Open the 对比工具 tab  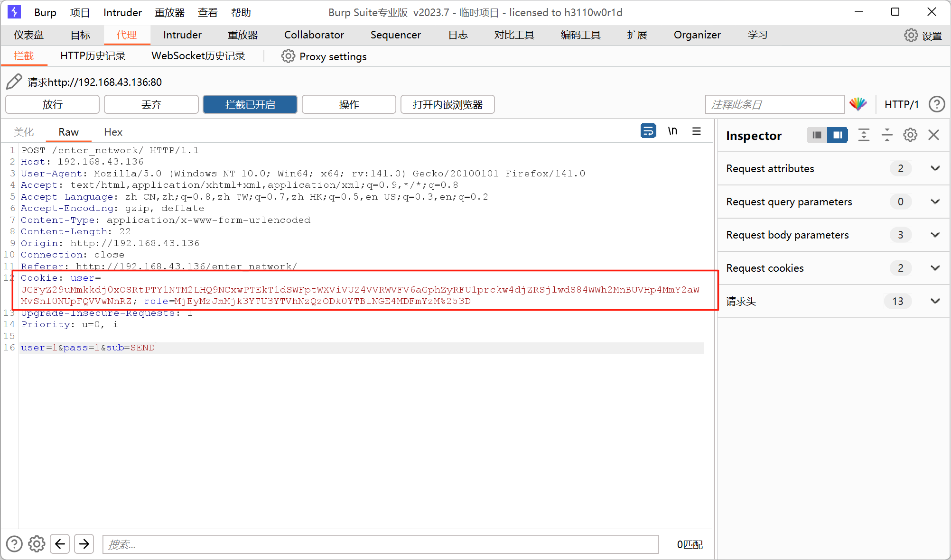[514, 35]
